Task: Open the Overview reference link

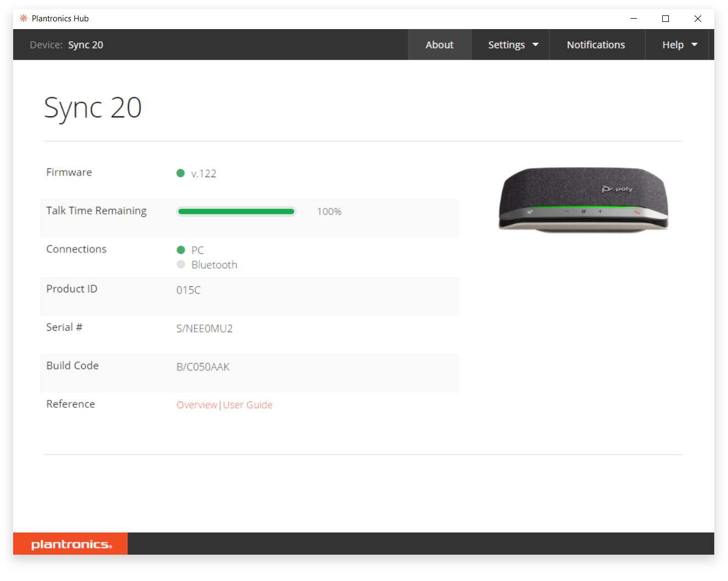Action: (197, 405)
